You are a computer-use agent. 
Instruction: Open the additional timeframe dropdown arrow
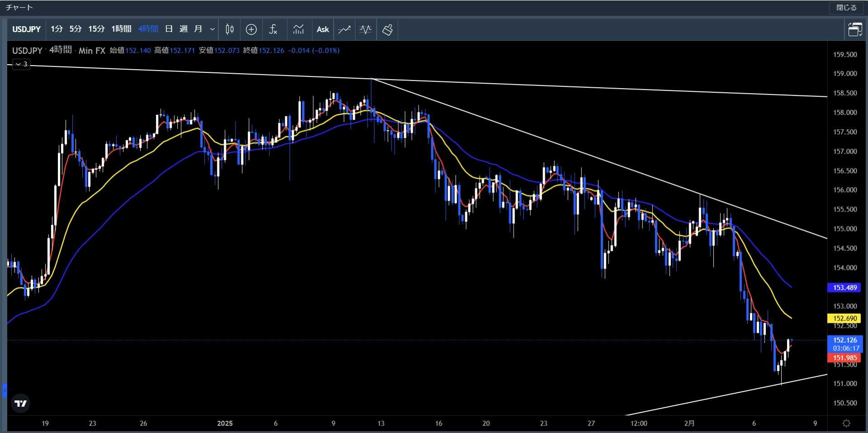coord(212,29)
